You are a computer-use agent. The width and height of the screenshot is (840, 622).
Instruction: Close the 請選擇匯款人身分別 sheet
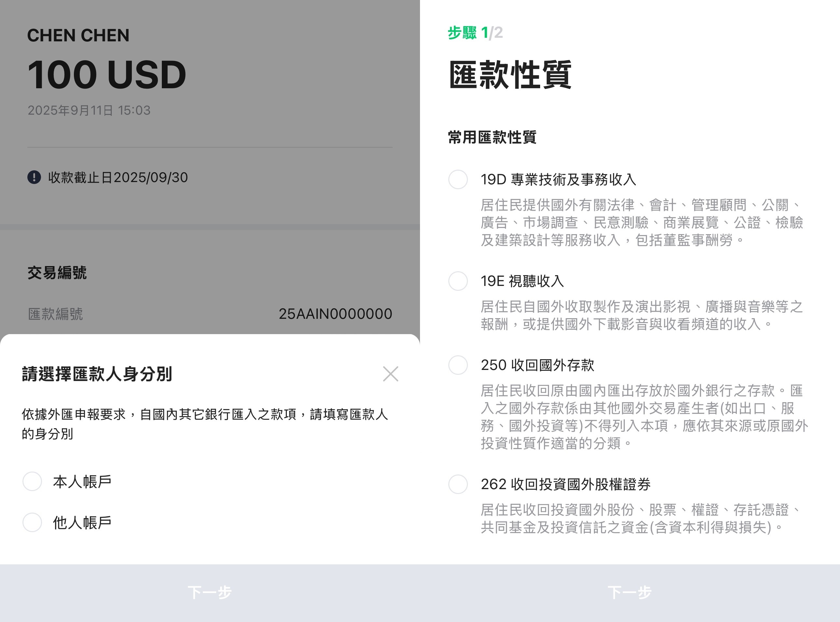point(390,374)
